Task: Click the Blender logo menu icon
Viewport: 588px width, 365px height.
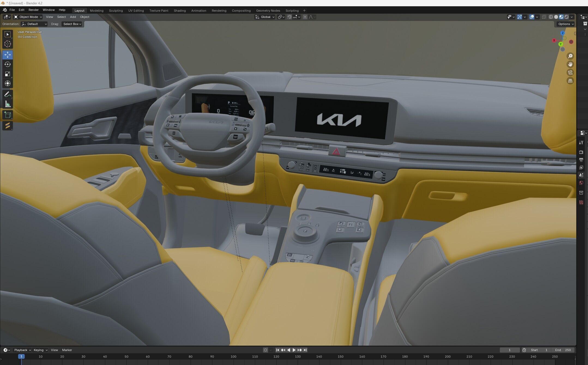Action: (5, 10)
